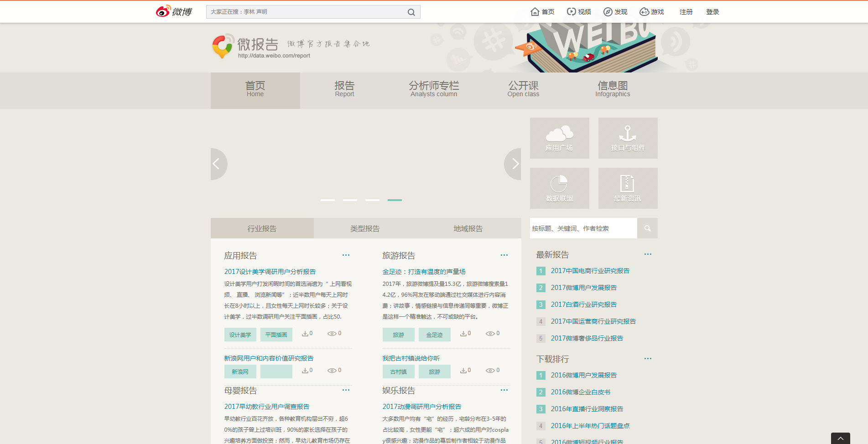Switch to the 地域报告 tab
This screenshot has height=444, width=868.
pyautogui.click(x=468, y=228)
